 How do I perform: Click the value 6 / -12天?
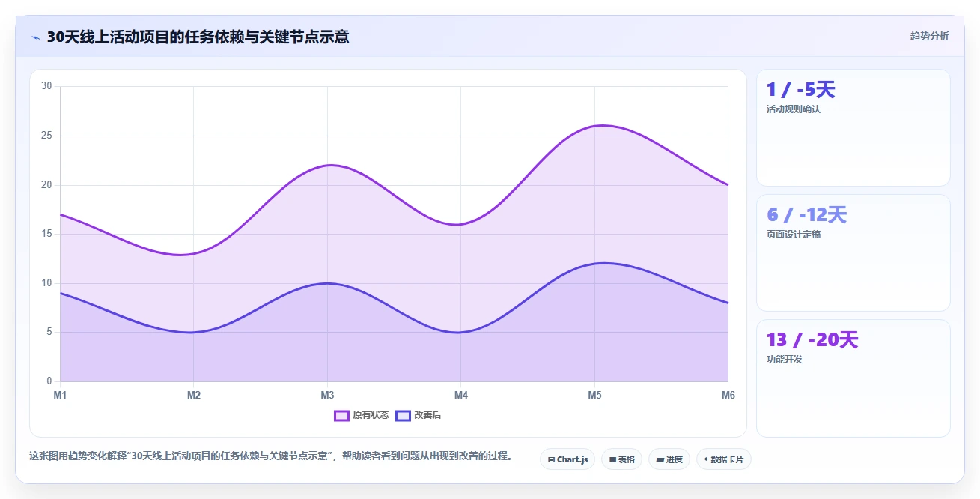click(806, 215)
